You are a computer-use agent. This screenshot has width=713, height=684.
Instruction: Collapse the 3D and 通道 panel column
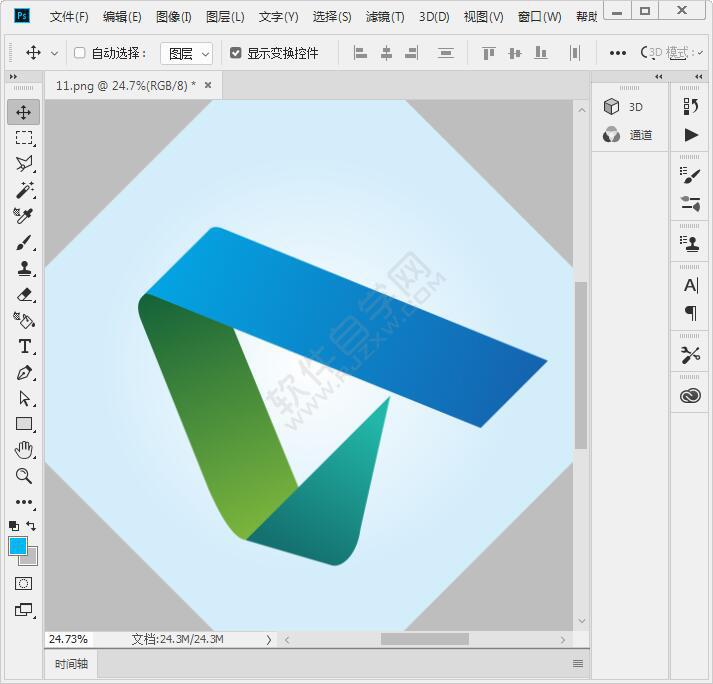point(658,77)
